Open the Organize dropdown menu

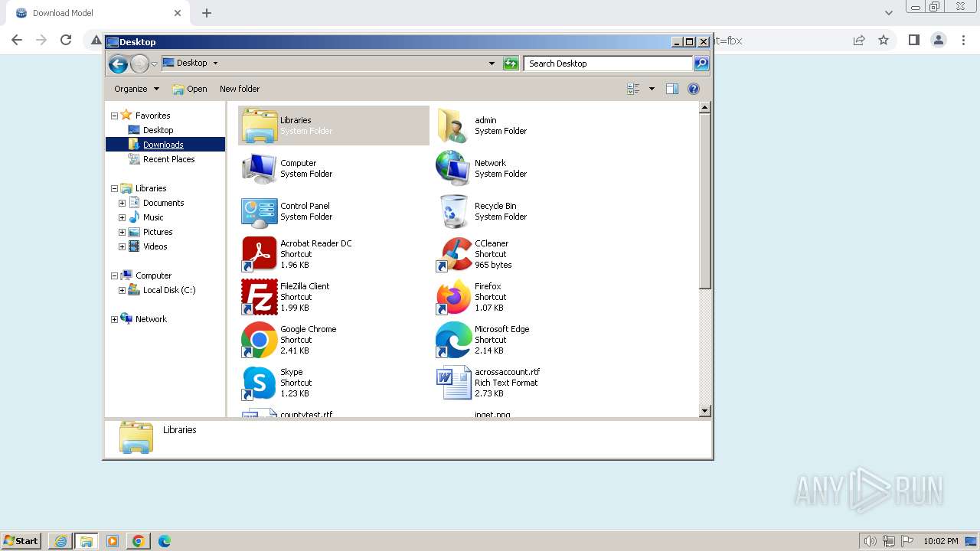pos(136,89)
